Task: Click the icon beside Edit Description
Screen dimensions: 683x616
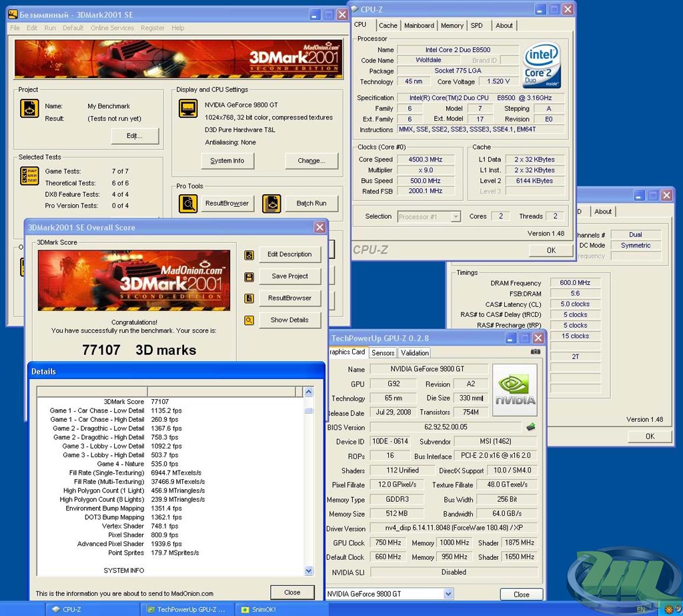Action: click(x=249, y=255)
